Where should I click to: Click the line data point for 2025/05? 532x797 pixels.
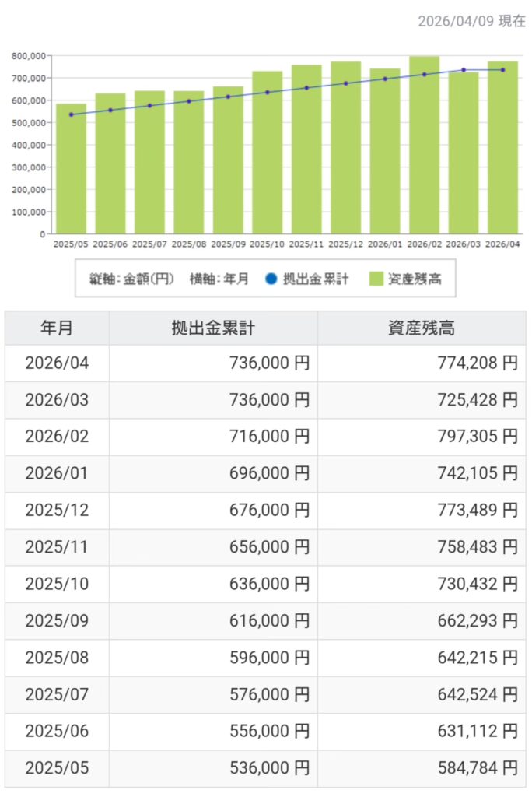(71, 114)
